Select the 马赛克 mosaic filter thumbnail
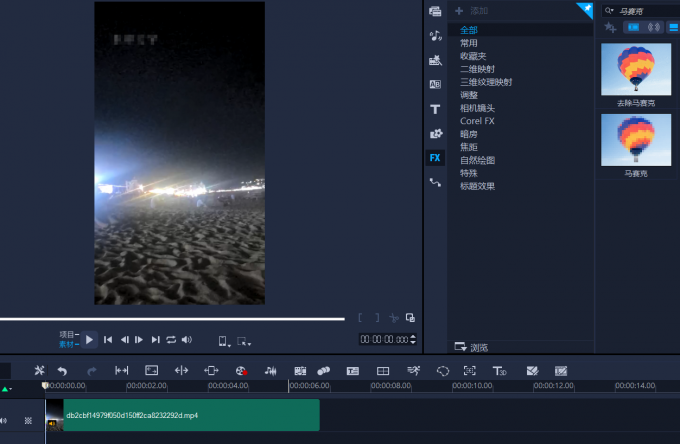The image size is (680, 444). click(x=635, y=142)
